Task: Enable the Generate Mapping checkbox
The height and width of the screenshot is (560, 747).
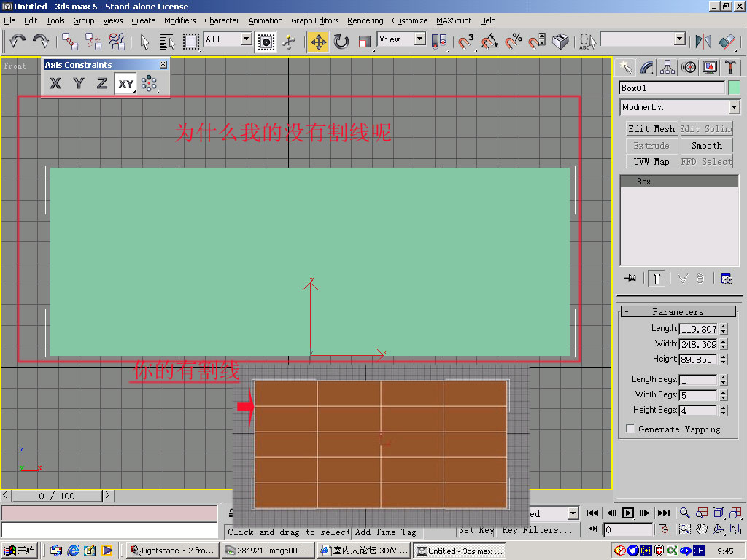Action: tap(630, 429)
